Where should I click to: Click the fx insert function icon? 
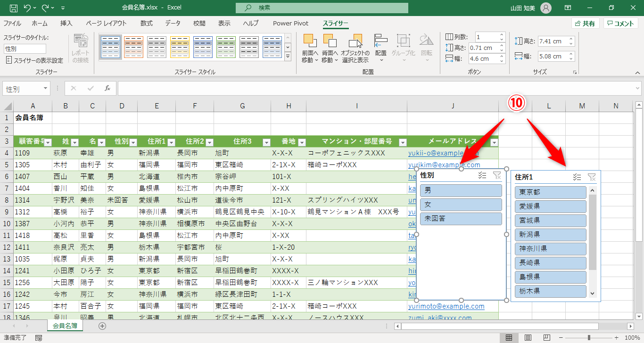[x=107, y=88]
